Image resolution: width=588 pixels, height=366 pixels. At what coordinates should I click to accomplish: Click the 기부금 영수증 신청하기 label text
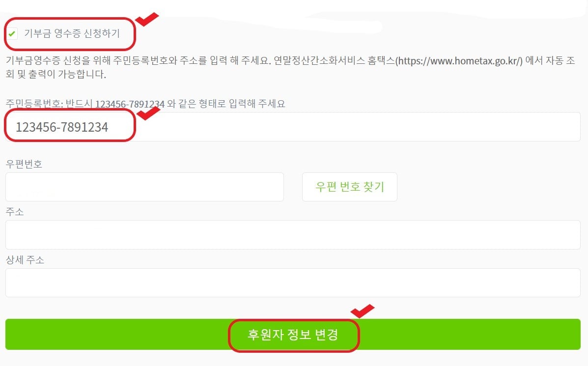pyautogui.click(x=72, y=33)
